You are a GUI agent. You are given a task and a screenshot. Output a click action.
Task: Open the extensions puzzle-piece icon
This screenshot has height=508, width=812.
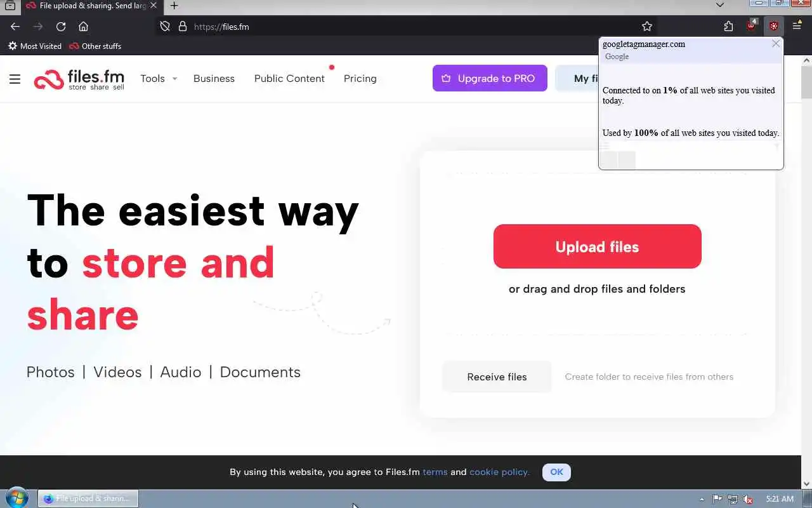point(728,27)
